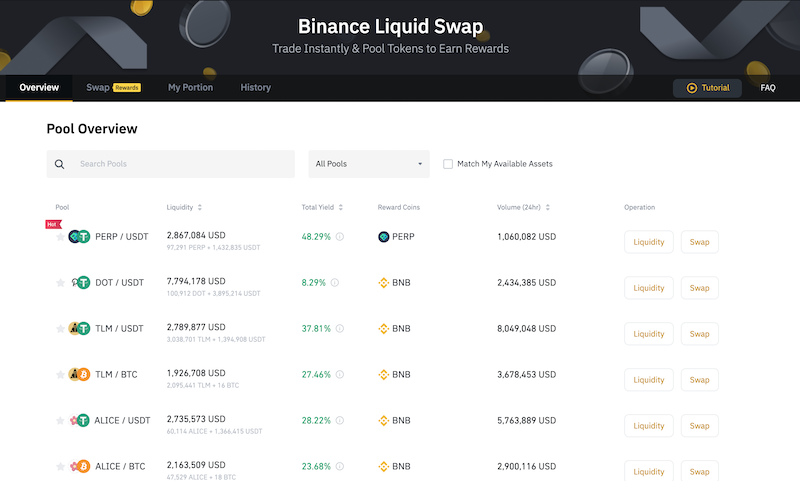Click the TLM / USDT pool name
Viewport: 800px width, 481px height.
point(119,328)
